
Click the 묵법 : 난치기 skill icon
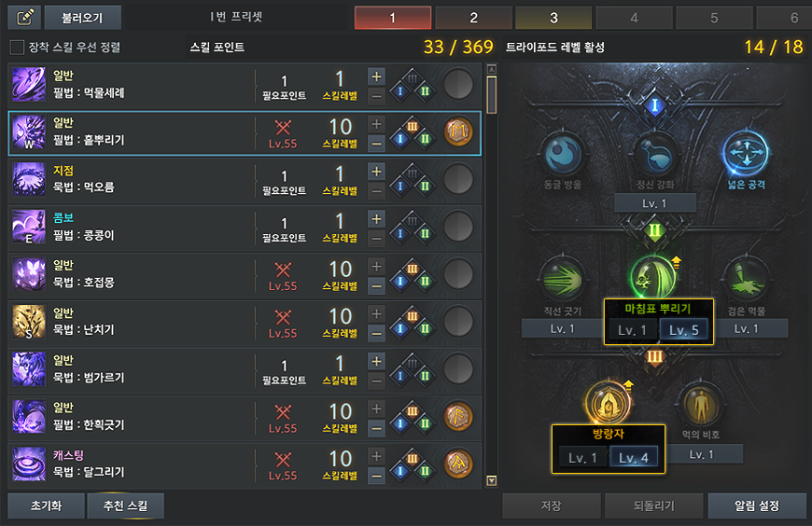[x=29, y=322]
